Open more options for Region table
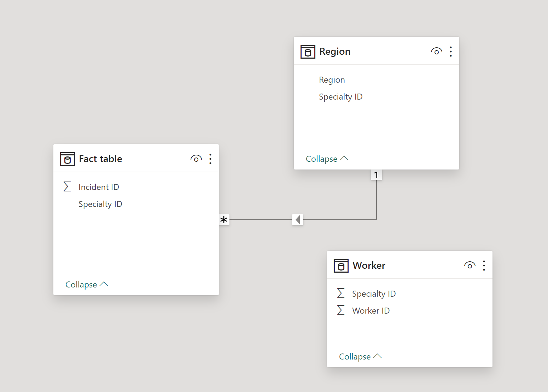Image resolution: width=548 pixels, height=392 pixels. tap(450, 52)
